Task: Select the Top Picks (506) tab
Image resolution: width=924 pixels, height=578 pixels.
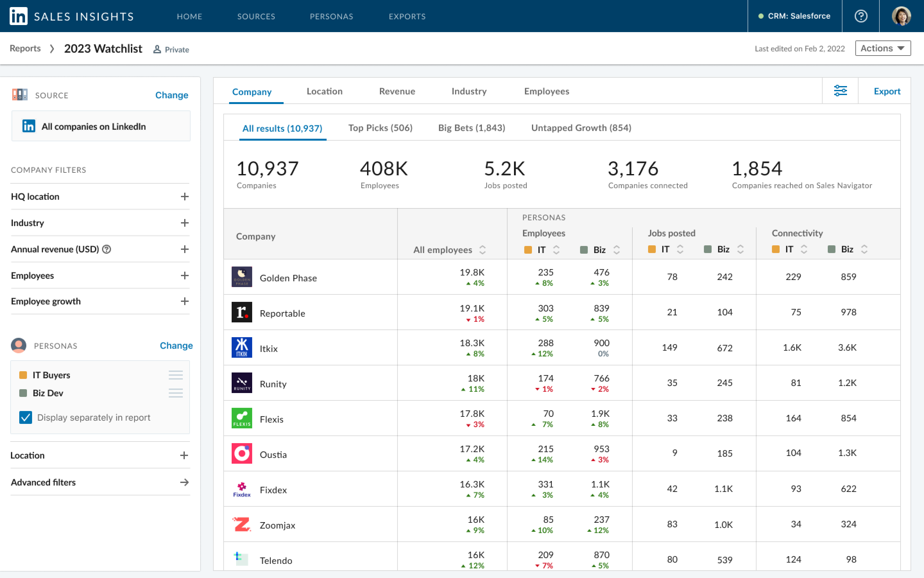Action: coord(380,128)
